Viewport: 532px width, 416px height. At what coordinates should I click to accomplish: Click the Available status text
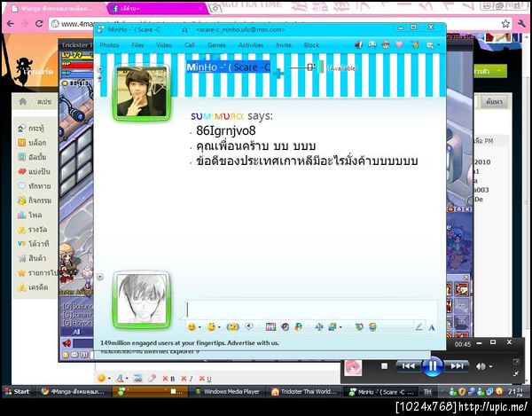(342, 68)
